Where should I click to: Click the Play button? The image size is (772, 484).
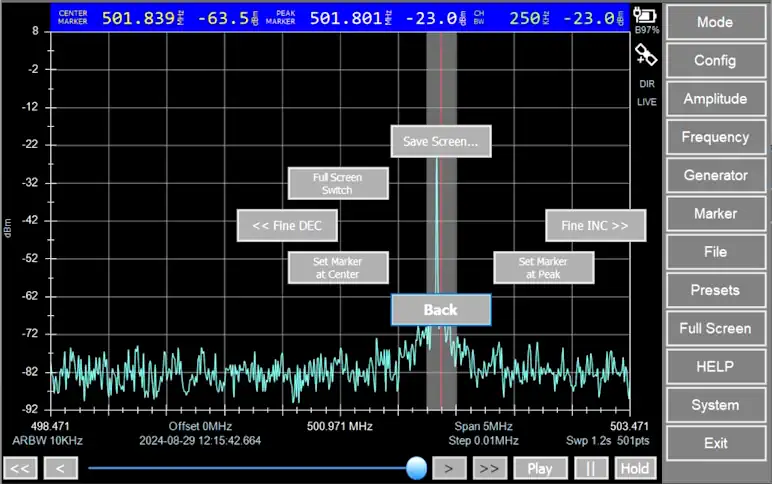(540, 468)
